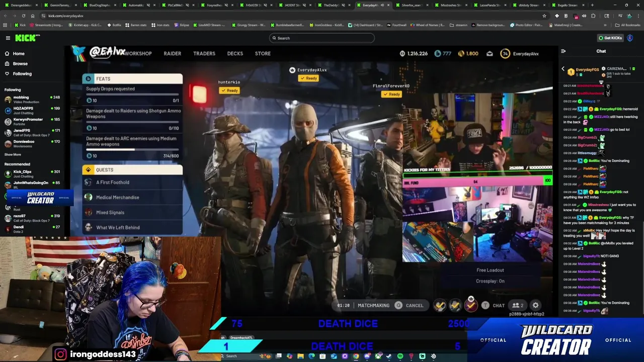Viewport: 644px width, 362px height.
Task: Toggle EverydayAlvx Ready checkmark
Action: (308, 78)
